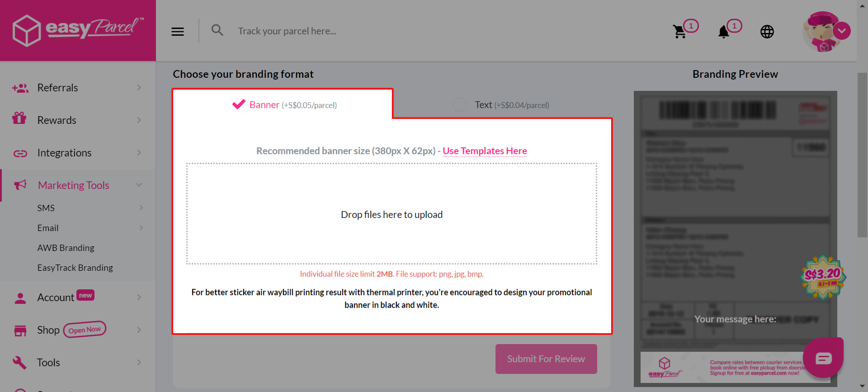Click the 'Choose your branding format' heading
This screenshot has width=868, height=392.
[x=243, y=74]
